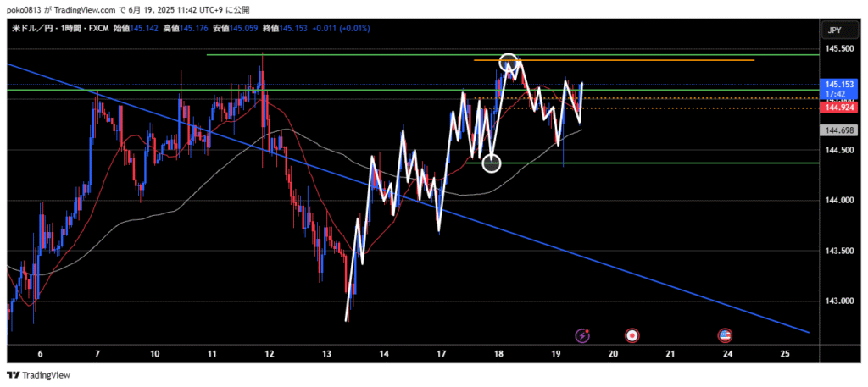Open the JPY currency selector
868x387 pixels.
point(834,30)
